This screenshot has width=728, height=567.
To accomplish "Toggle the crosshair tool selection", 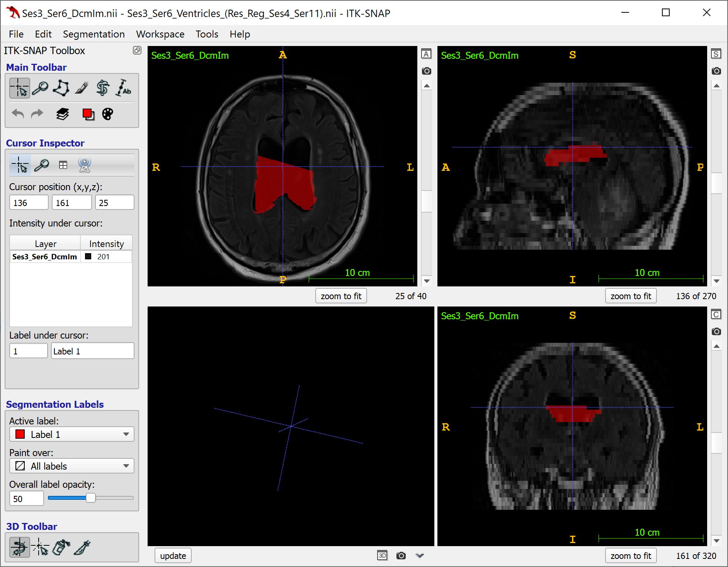I will (x=20, y=88).
